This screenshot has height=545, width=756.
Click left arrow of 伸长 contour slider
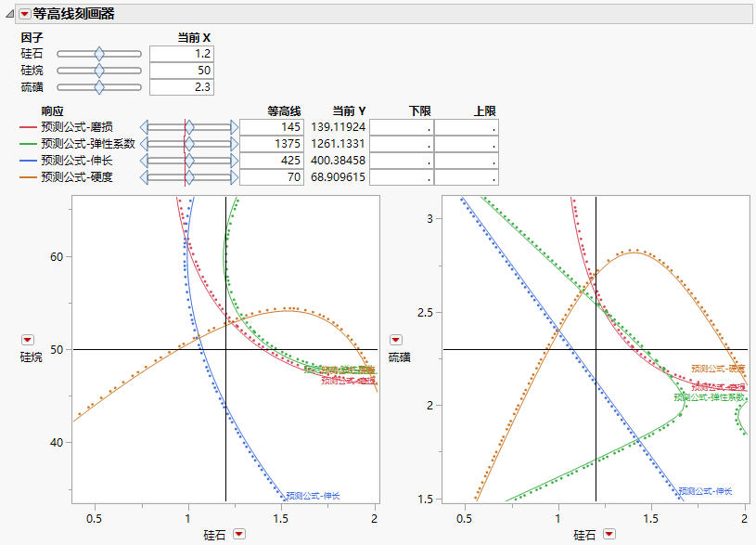[x=144, y=161]
